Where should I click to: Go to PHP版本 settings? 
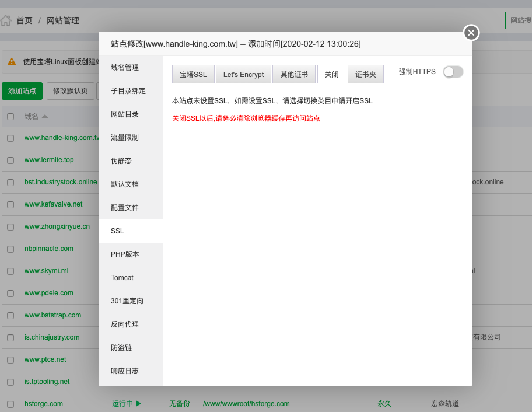[125, 254]
